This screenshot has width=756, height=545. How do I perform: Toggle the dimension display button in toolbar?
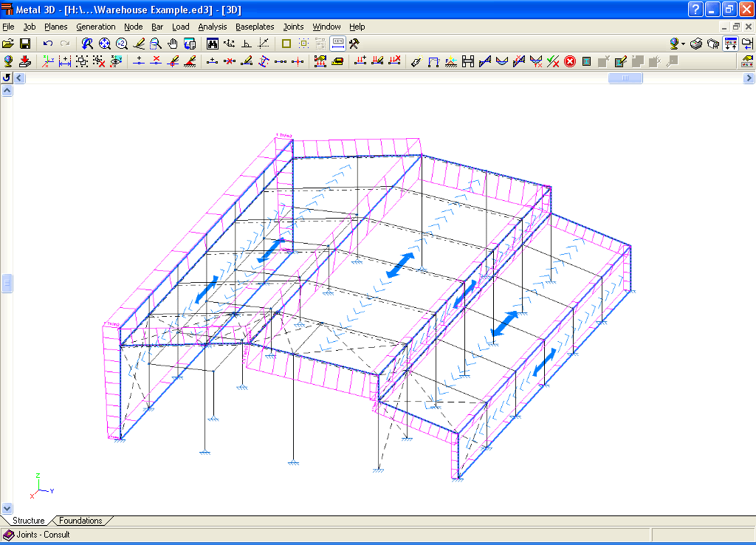[337, 44]
